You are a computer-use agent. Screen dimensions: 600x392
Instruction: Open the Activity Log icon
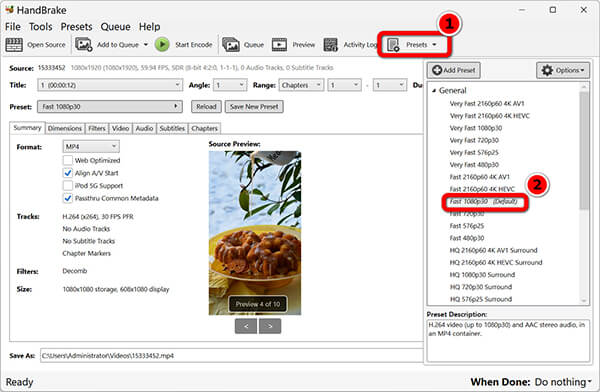(x=331, y=45)
